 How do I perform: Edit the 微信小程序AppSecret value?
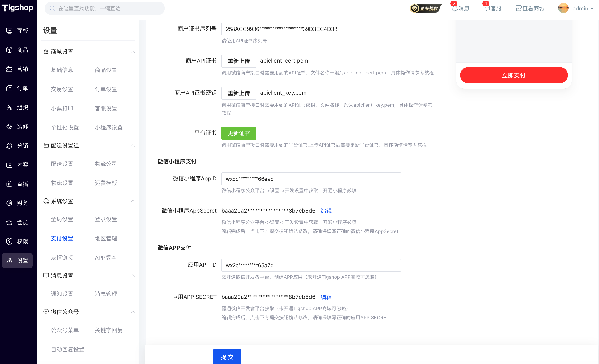pos(326,211)
